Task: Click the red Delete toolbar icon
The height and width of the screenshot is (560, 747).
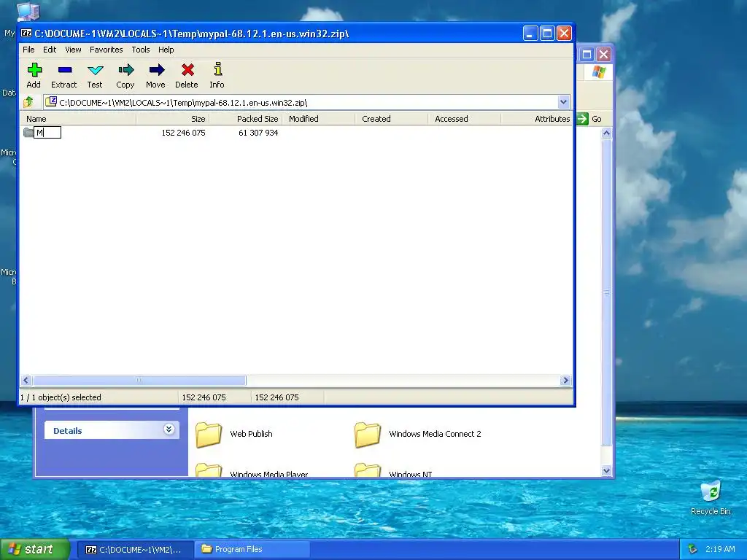Action: [x=187, y=75]
